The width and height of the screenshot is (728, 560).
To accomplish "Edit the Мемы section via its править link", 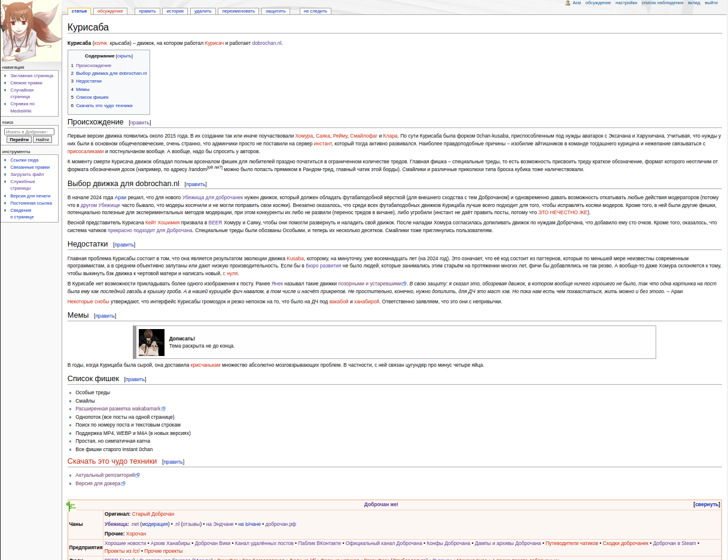I will click(x=105, y=316).
